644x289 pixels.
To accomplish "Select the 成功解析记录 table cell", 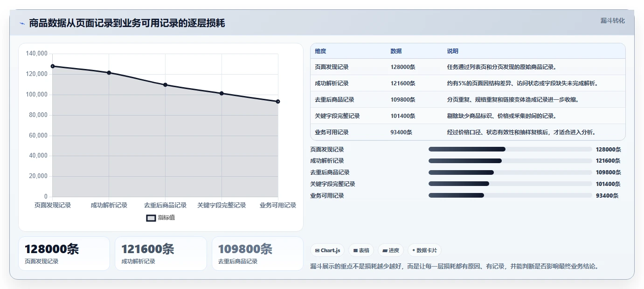I will [x=332, y=83].
